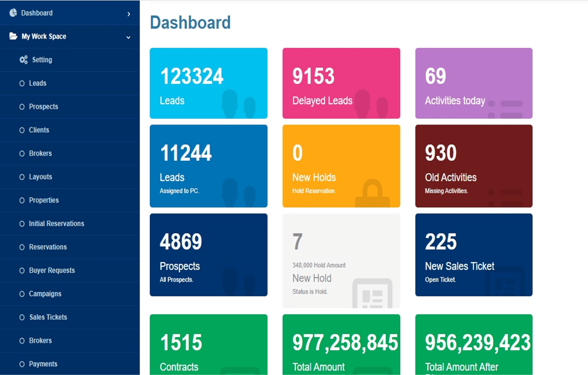
Task: Select the Setting gear icon in sidebar
Action: click(23, 60)
